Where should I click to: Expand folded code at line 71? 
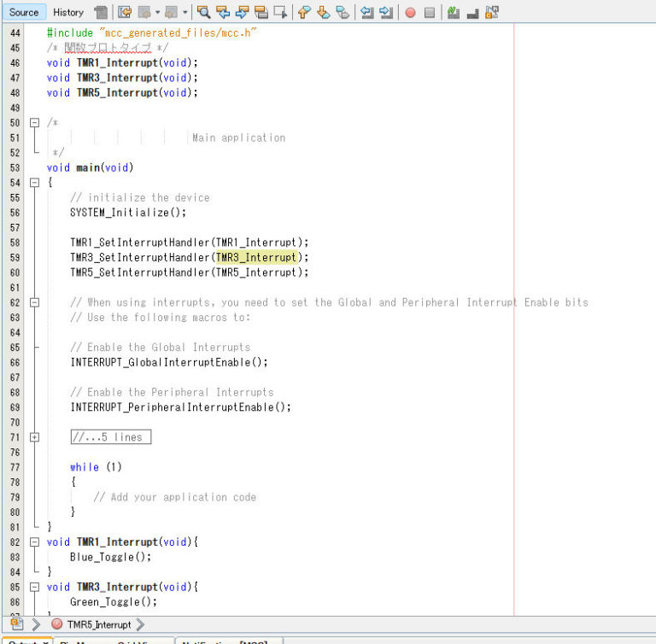coord(35,437)
